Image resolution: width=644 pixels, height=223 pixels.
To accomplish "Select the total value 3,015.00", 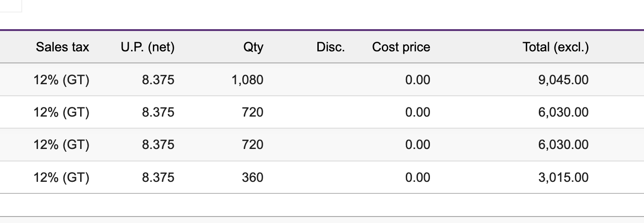I will (563, 177).
